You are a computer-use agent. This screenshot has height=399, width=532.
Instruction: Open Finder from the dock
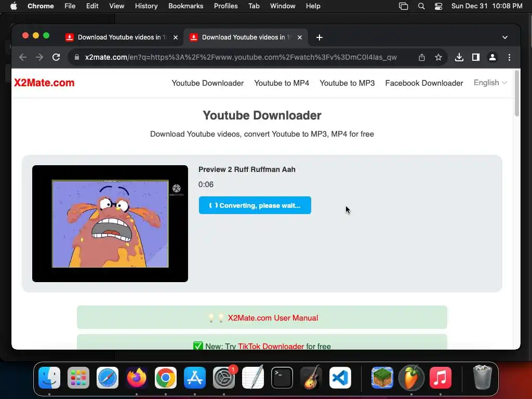coord(49,378)
